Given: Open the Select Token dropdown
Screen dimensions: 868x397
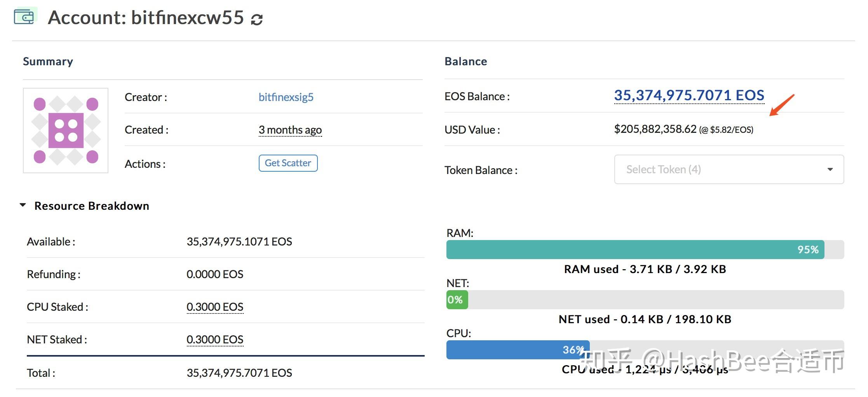Looking at the screenshot, I should (x=729, y=169).
